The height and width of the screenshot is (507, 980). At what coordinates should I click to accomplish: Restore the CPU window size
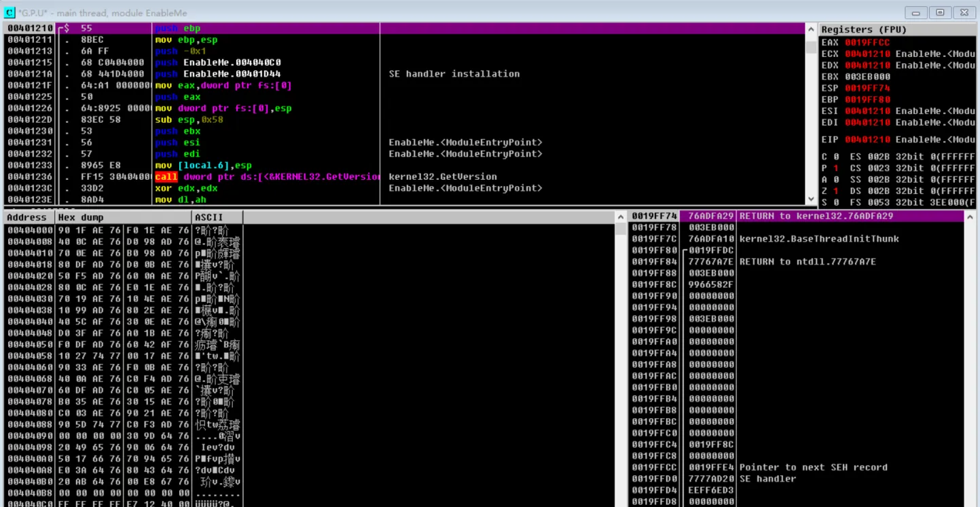coord(940,12)
